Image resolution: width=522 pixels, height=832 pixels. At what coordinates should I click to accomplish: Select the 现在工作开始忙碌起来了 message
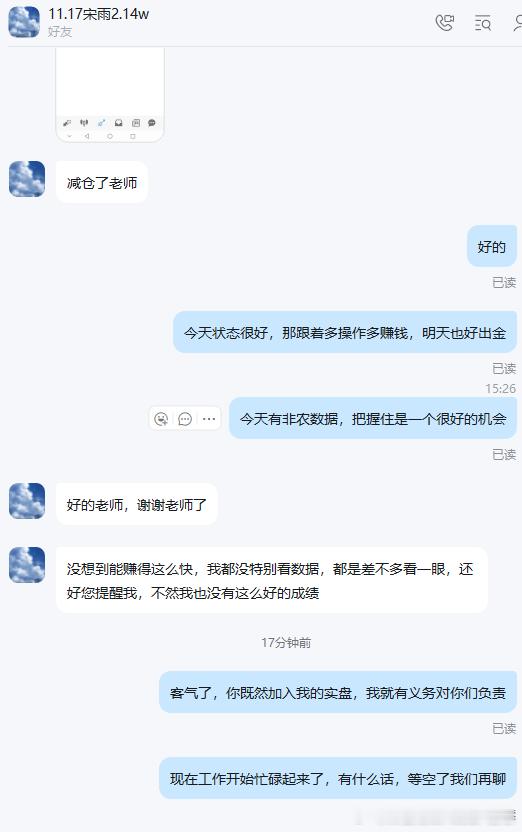point(338,778)
